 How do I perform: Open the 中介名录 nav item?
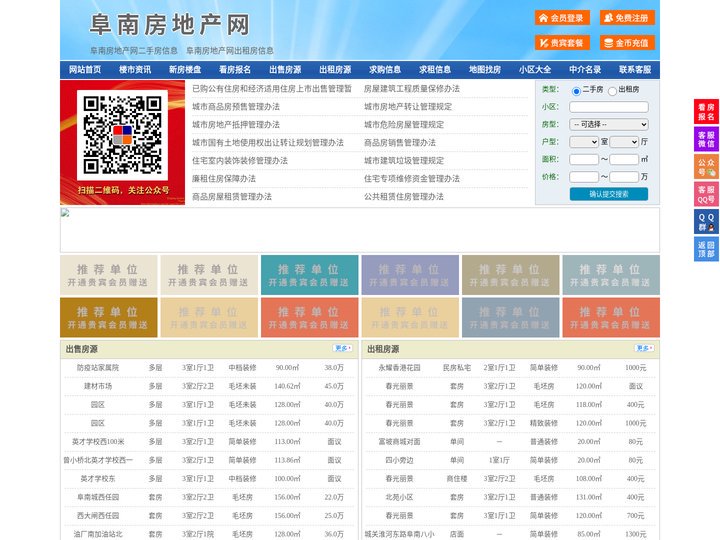tap(585, 70)
